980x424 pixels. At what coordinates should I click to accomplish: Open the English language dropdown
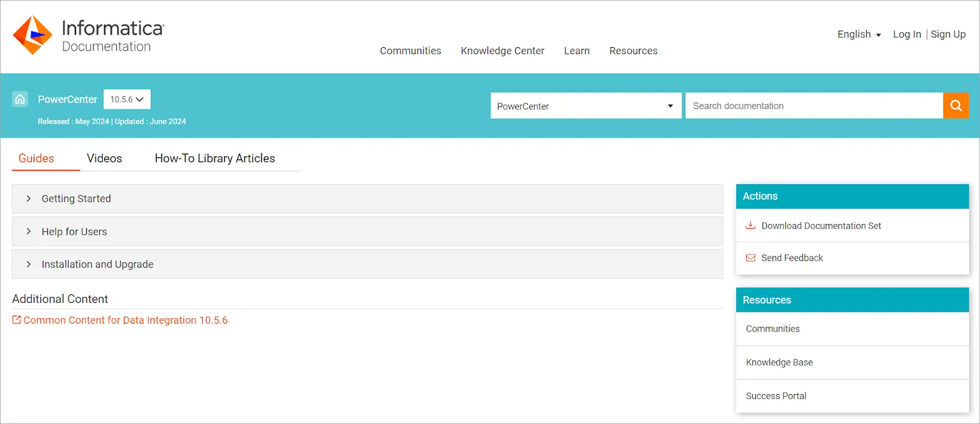point(859,34)
